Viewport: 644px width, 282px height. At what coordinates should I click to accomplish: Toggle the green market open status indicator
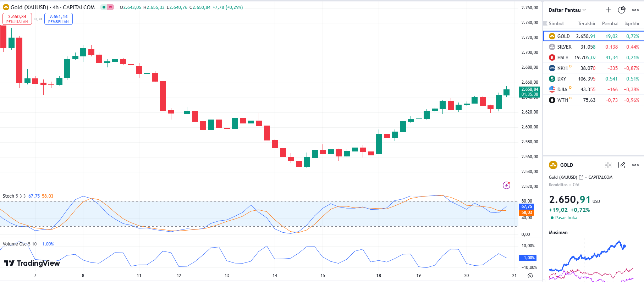click(x=104, y=7)
